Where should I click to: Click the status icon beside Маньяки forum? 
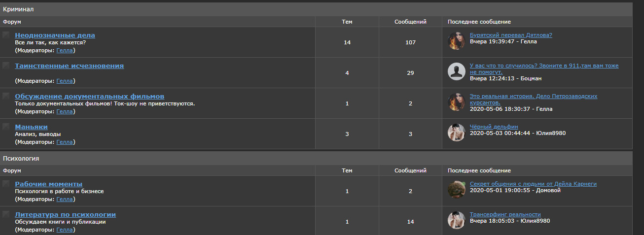pos(6,127)
